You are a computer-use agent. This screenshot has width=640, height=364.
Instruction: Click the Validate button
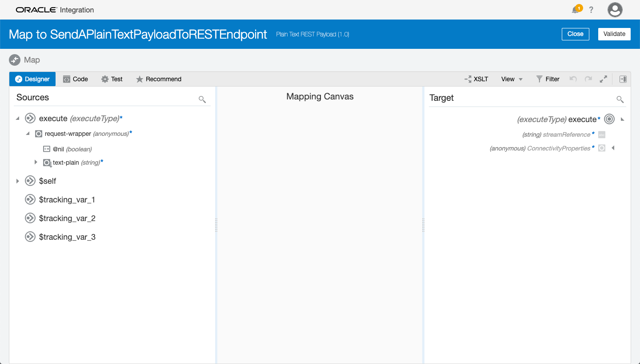pos(614,34)
